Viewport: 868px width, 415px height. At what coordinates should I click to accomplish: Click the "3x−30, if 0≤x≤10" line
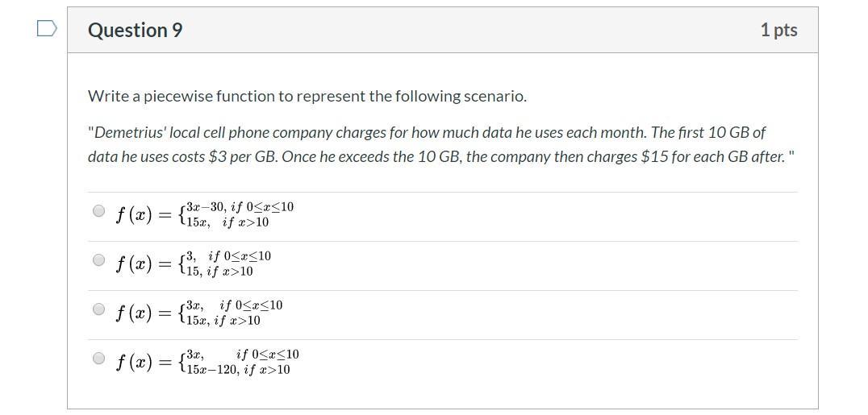pos(240,207)
